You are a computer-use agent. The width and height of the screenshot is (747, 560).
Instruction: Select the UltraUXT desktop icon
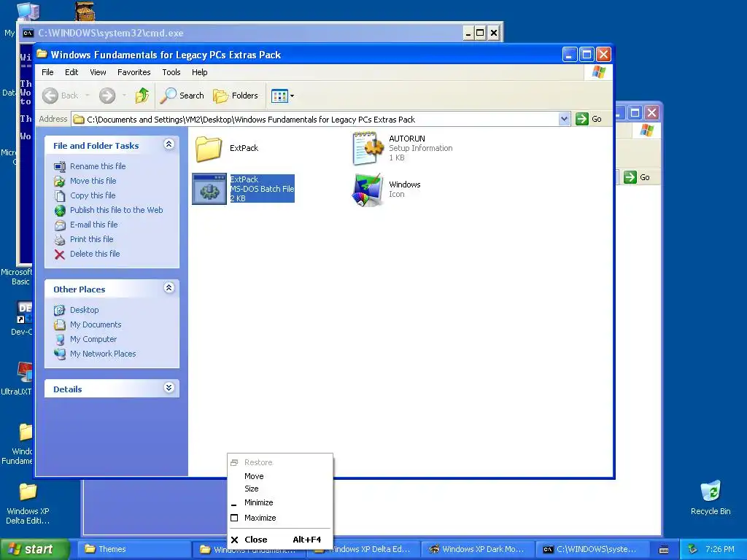(24, 373)
